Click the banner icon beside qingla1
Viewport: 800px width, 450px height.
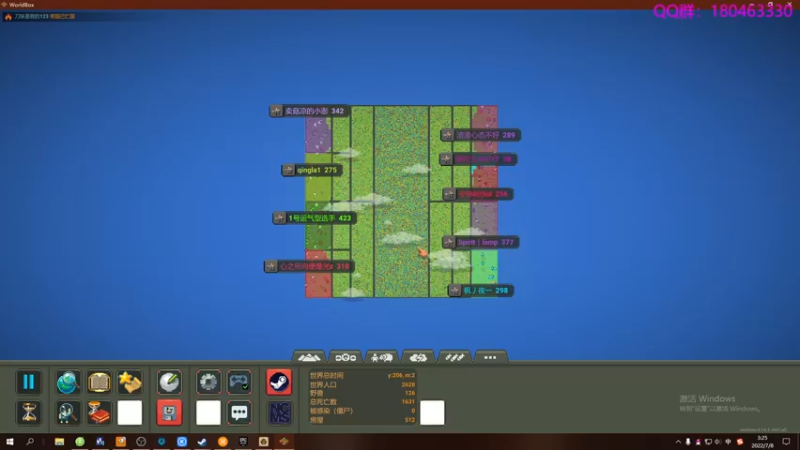pyautogui.click(x=289, y=170)
